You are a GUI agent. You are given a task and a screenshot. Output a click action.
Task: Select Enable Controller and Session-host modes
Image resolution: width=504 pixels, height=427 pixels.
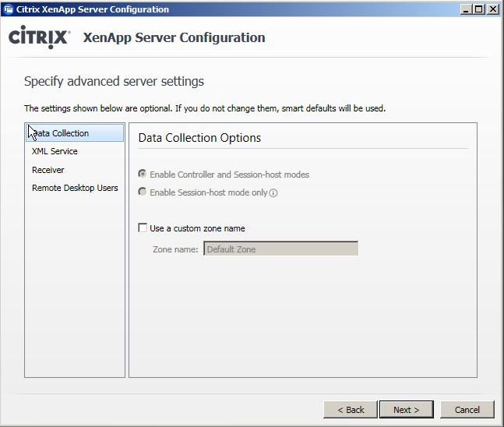[x=142, y=175]
